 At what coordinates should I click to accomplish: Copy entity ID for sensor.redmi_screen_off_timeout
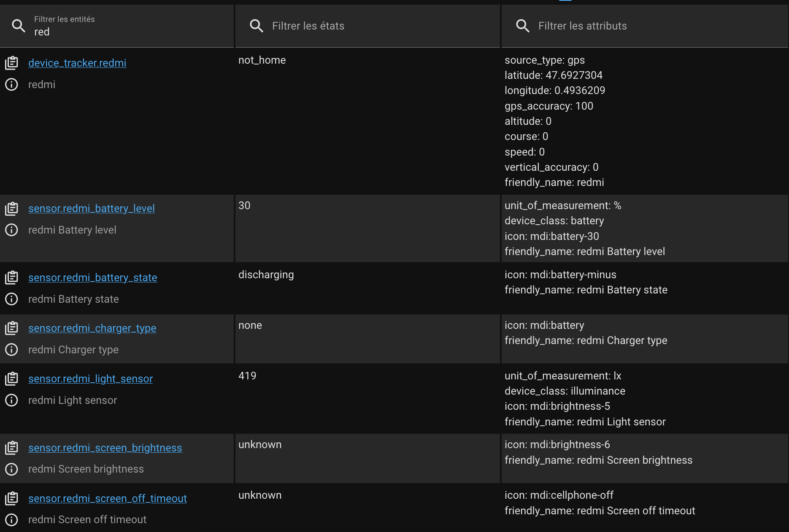click(11, 498)
